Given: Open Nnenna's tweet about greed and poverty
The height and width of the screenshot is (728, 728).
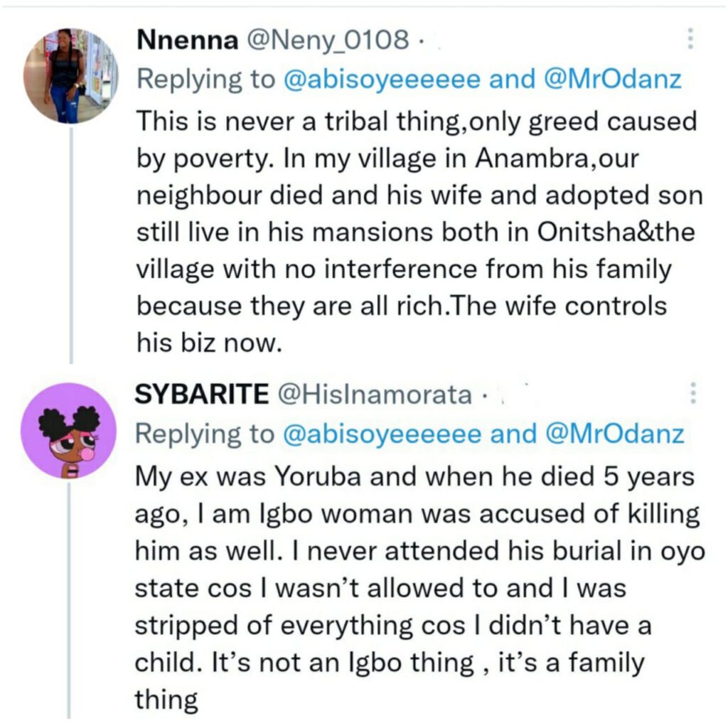Looking at the screenshot, I should [x=416, y=232].
